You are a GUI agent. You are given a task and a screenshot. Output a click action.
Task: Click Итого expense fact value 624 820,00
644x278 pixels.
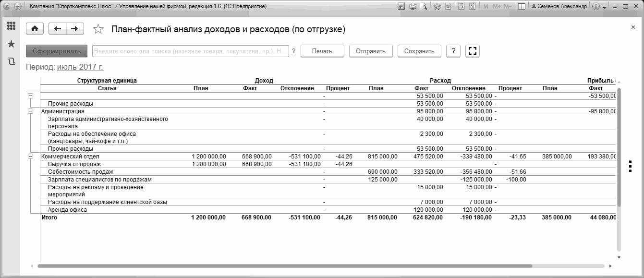click(x=428, y=218)
